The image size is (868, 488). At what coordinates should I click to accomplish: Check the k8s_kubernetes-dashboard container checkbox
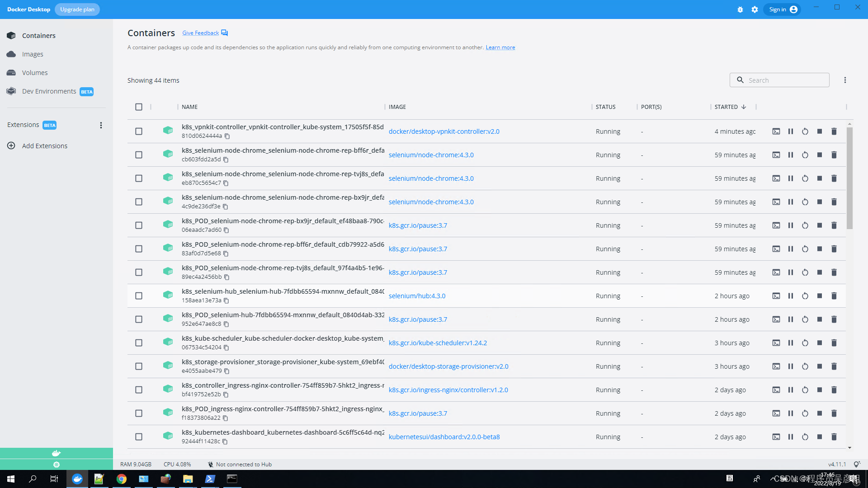pyautogui.click(x=139, y=437)
